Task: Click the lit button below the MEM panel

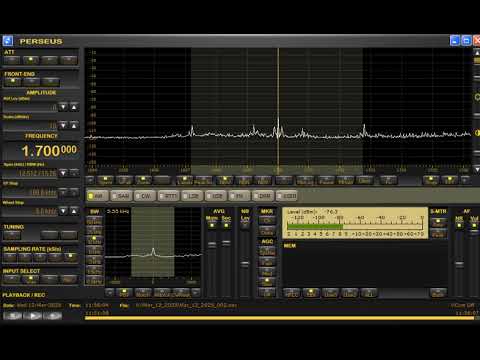Action: pos(311,293)
